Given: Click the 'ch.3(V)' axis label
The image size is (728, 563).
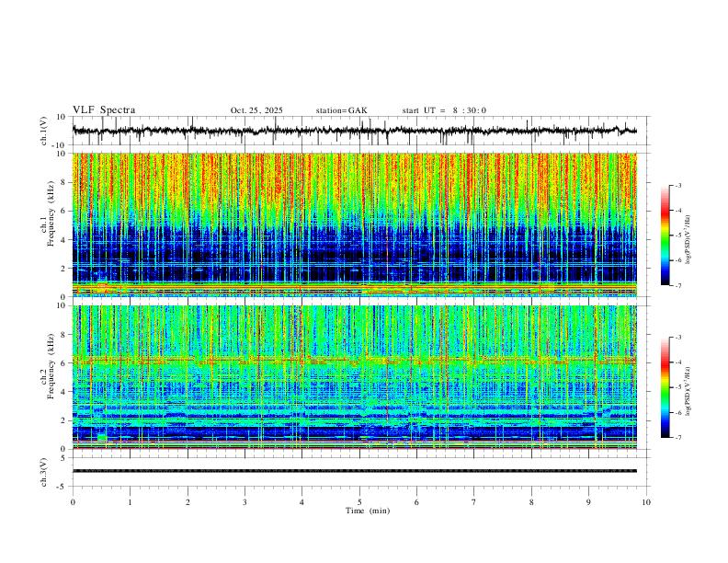Looking at the screenshot, I should coord(43,473).
